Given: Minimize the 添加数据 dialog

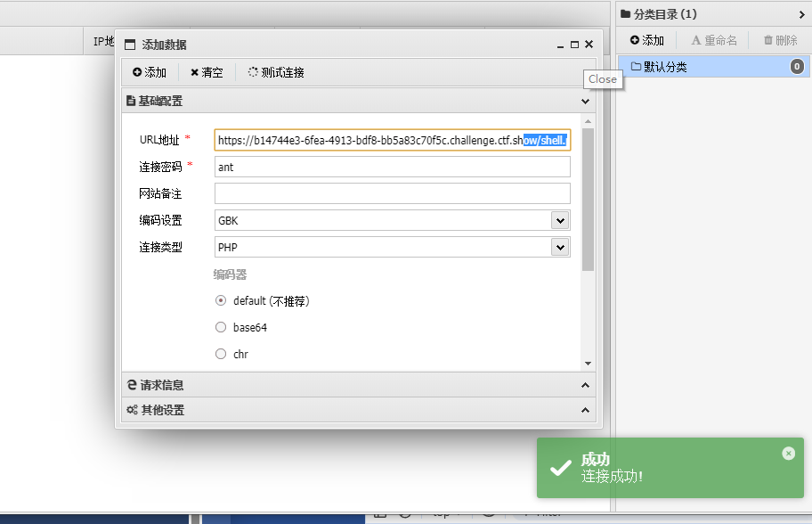Looking at the screenshot, I should (560, 45).
